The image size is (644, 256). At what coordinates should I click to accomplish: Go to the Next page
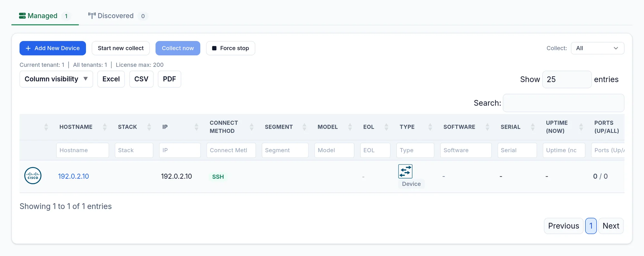coord(611,226)
